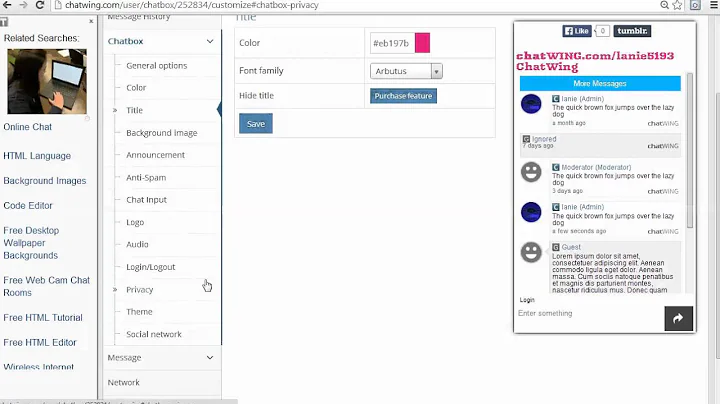
Task: Send message with the arrow button
Action: coord(678,318)
